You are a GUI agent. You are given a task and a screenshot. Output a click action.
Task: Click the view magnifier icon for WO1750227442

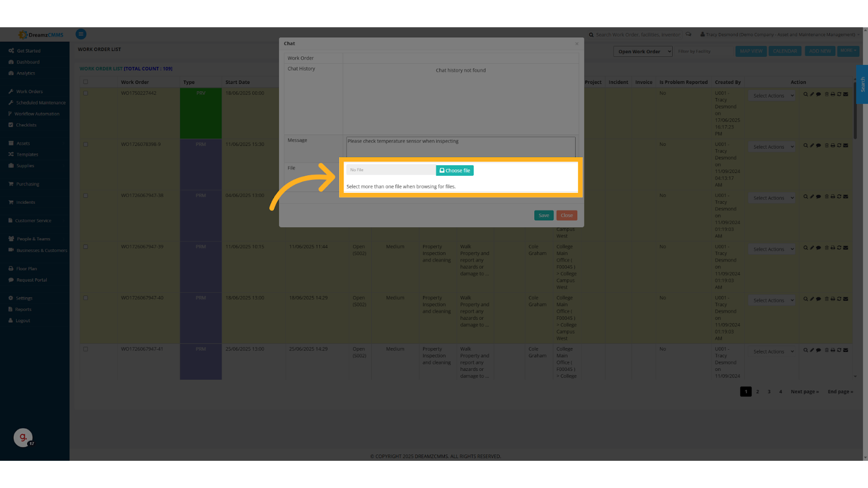pos(806,94)
